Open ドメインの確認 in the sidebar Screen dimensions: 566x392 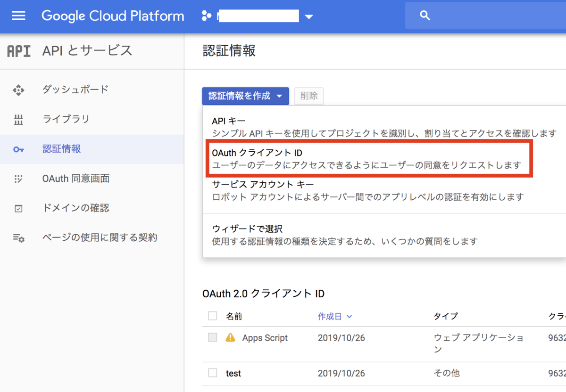coord(76,208)
